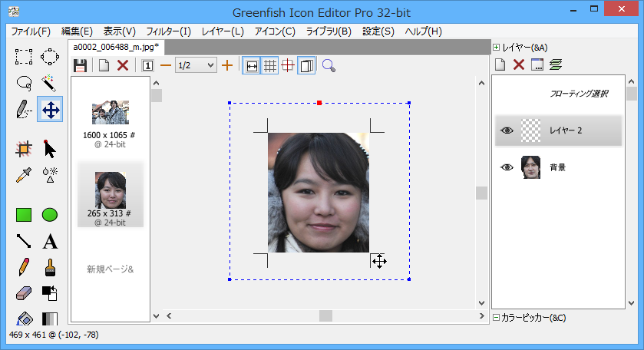Viewport: 644px width, 350px height.
Task: Click the Merge layers icon
Action: tap(556, 65)
